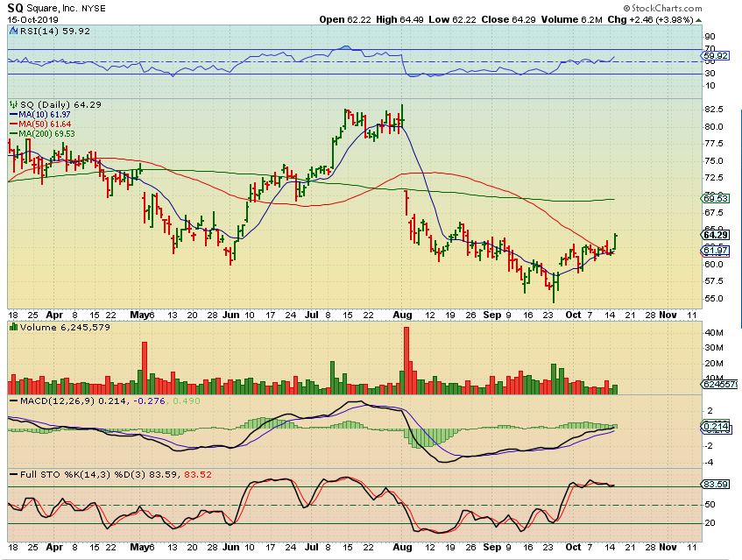Click the black line marker before Full STO

[14, 474]
